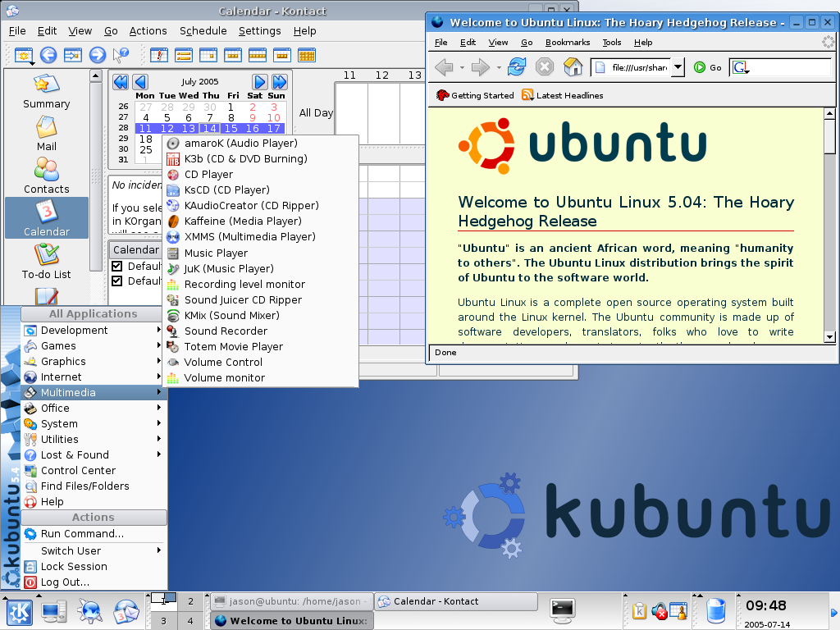This screenshot has width=840, height=630.
Task: Open the Bookmarks menu in the browser
Action: click(568, 43)
